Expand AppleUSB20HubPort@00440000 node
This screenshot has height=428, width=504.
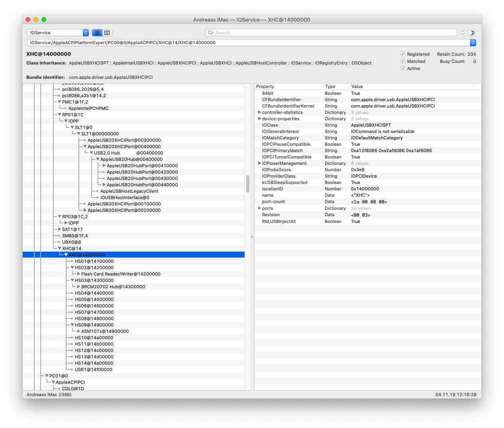pyautogui.click(x=104, y=185)
